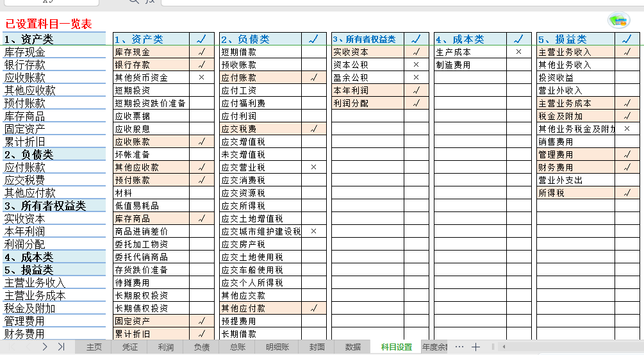Click the 应交增值税 cell
644x355 pixels.
260,142
